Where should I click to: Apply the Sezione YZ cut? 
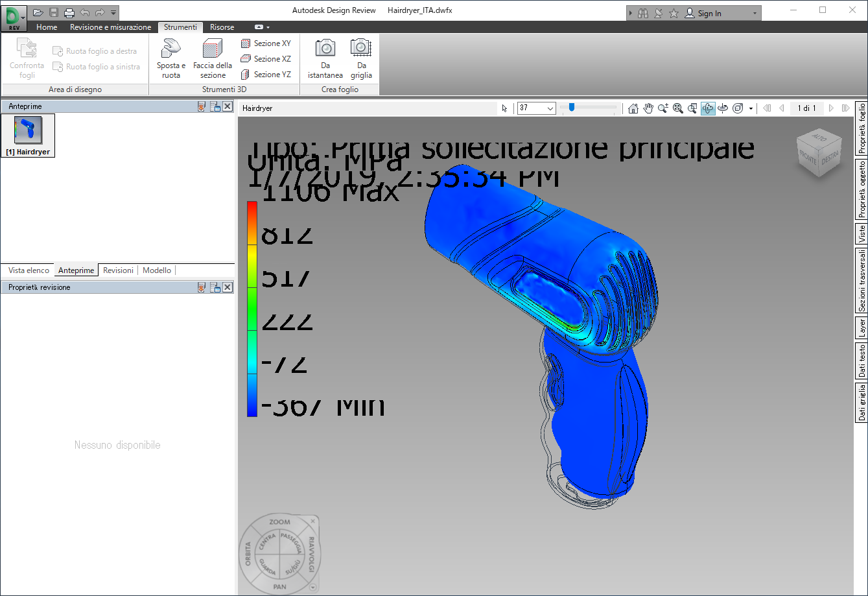pos(266,75)
